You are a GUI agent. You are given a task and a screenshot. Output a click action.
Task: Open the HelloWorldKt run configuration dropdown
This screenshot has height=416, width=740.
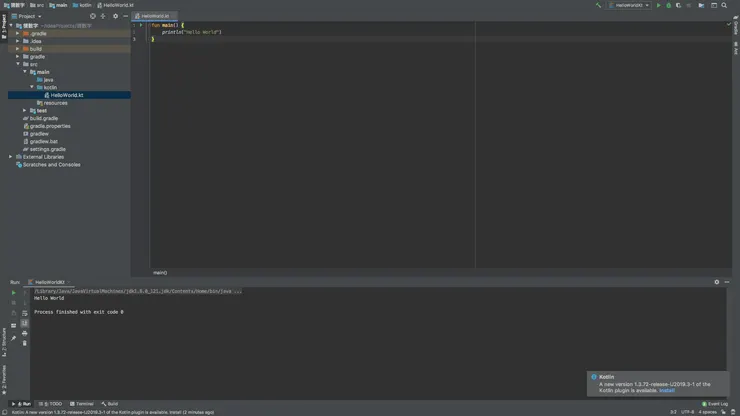pyautogui.click(x=630, y=5)
